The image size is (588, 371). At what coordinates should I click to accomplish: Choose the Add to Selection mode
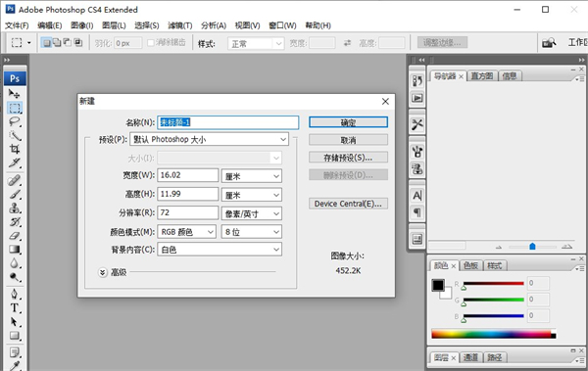pyautogui.click(x=57, y=43)
